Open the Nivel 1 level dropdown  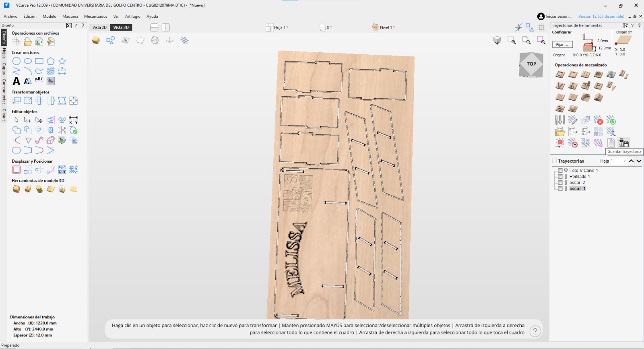[x=384, y=27]
